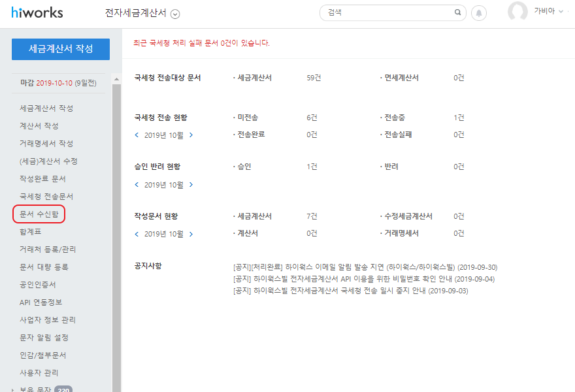Select 합계표 from the sidebar menu

pyautogui.click(x=30, y=231)
